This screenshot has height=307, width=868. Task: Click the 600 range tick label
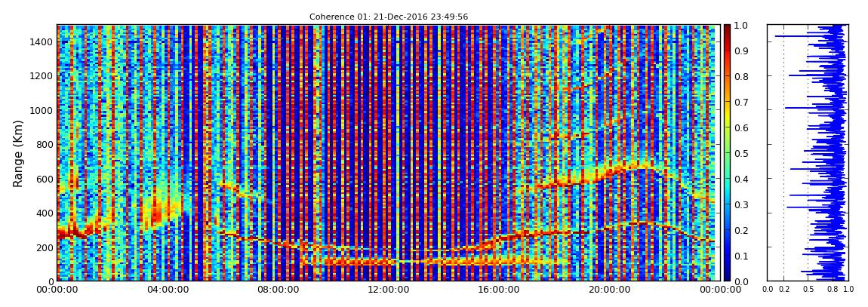pos(45,180)
